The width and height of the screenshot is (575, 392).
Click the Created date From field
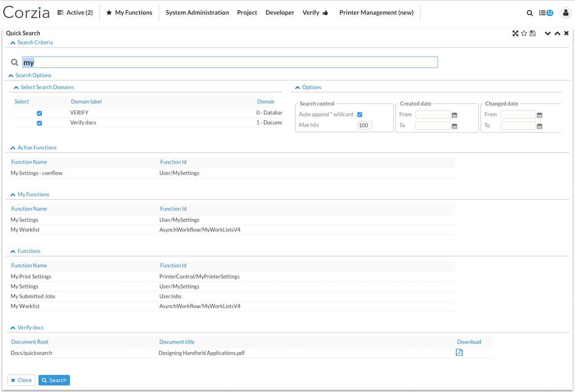click(433, 115)
